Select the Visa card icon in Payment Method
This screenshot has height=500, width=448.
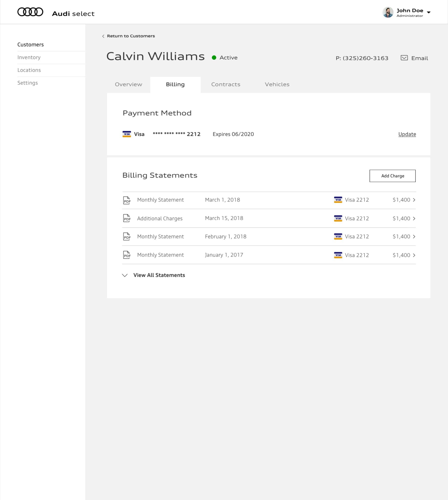pos(127,134)
